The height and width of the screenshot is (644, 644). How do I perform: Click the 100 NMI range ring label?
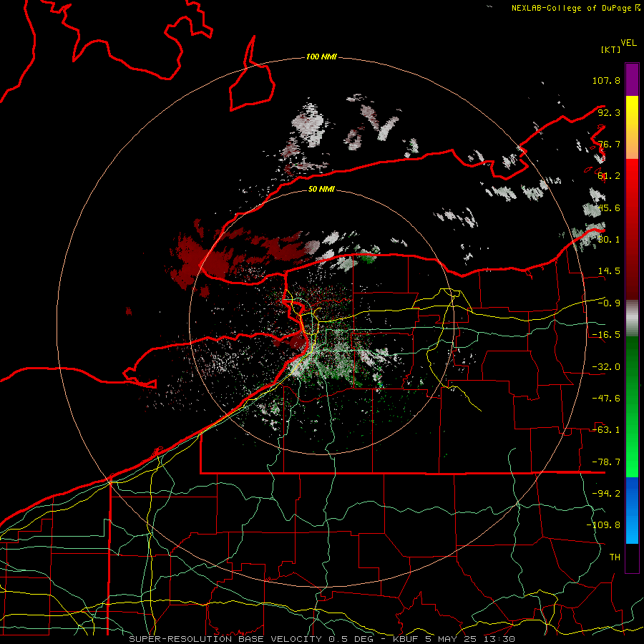tap(321, 57)
